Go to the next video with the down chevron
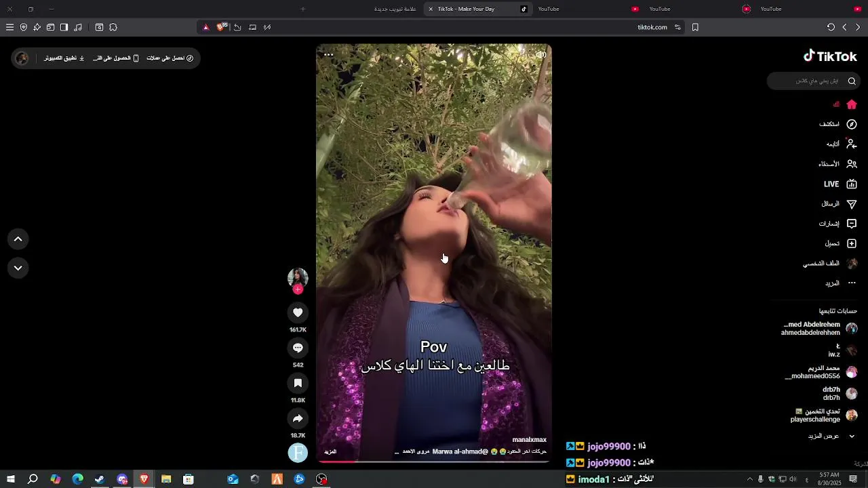This screenshot has height=488, width=868. [18, 268]
